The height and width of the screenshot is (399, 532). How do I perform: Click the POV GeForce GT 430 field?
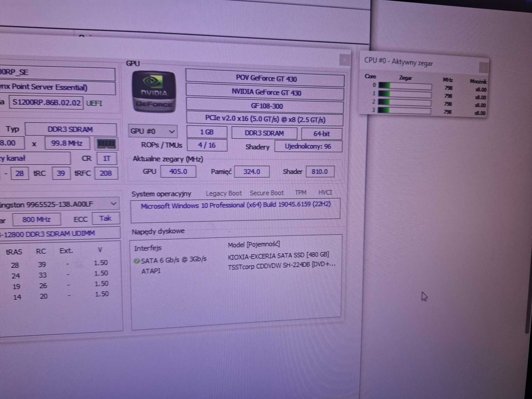point(265,78)
